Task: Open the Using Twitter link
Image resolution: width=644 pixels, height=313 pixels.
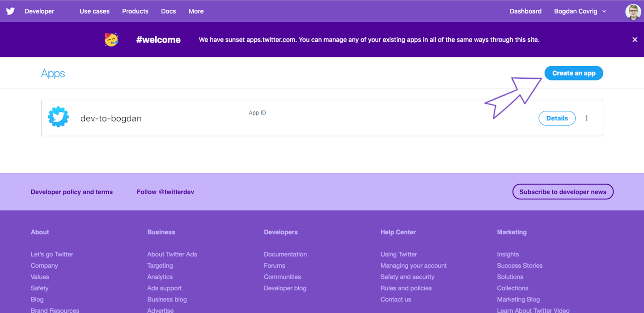Action: 399,254
